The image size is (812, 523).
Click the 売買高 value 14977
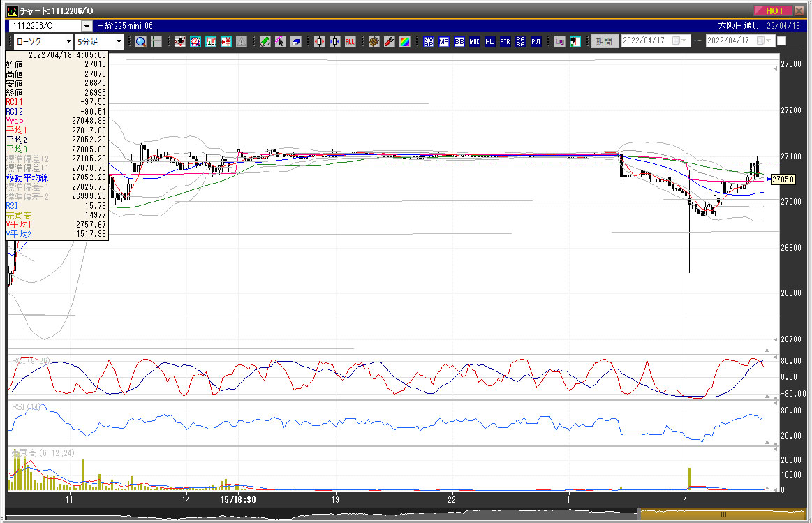pos(95,215)
